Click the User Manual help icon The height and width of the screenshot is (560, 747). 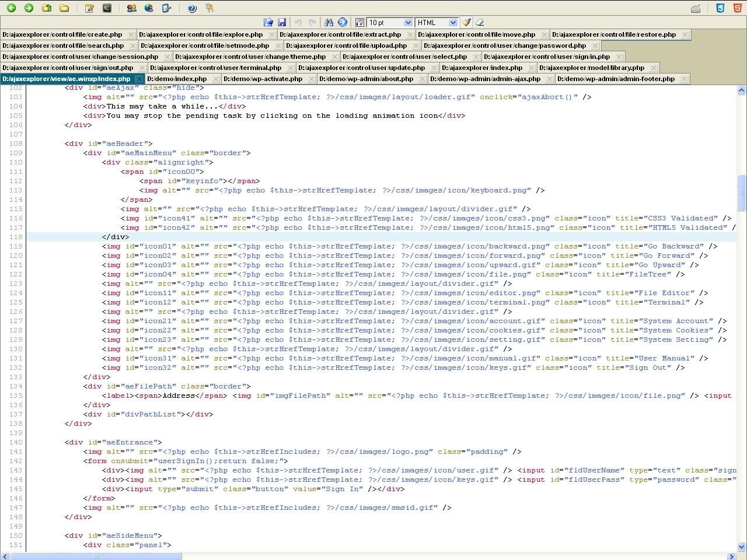pyautogui.click(x=192, y=8)
